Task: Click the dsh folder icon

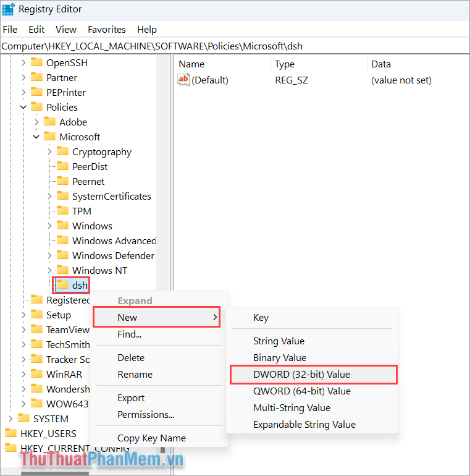Action: (x=62, y=285)
